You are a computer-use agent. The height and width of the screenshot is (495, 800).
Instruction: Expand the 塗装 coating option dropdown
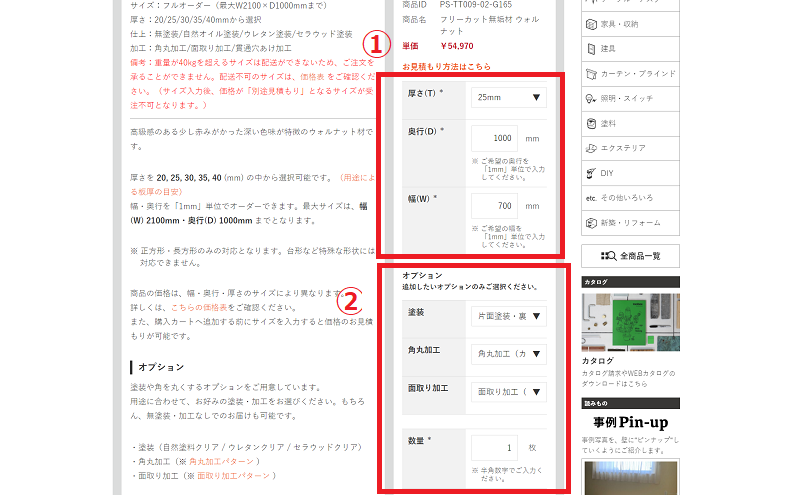(509, 317)
